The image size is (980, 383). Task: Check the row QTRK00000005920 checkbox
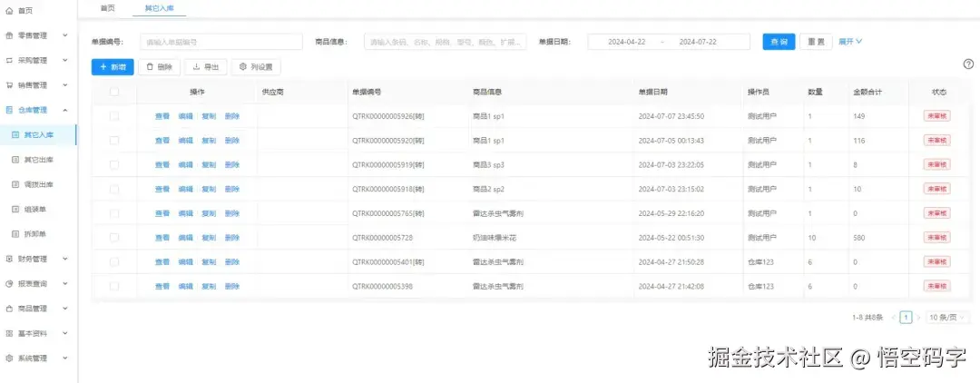(113, 141)
